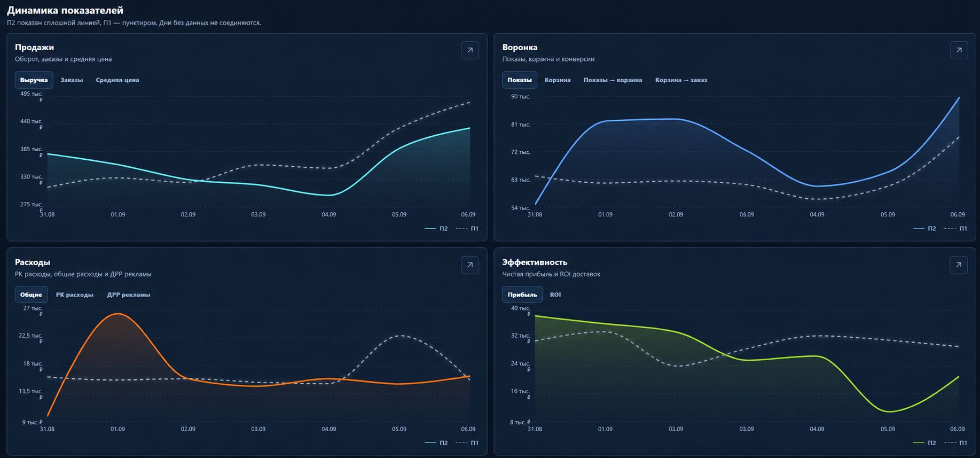Click the '24 тыс. ₽' axis label
This screenshot has height=458, width=980.
click(521, 367)
